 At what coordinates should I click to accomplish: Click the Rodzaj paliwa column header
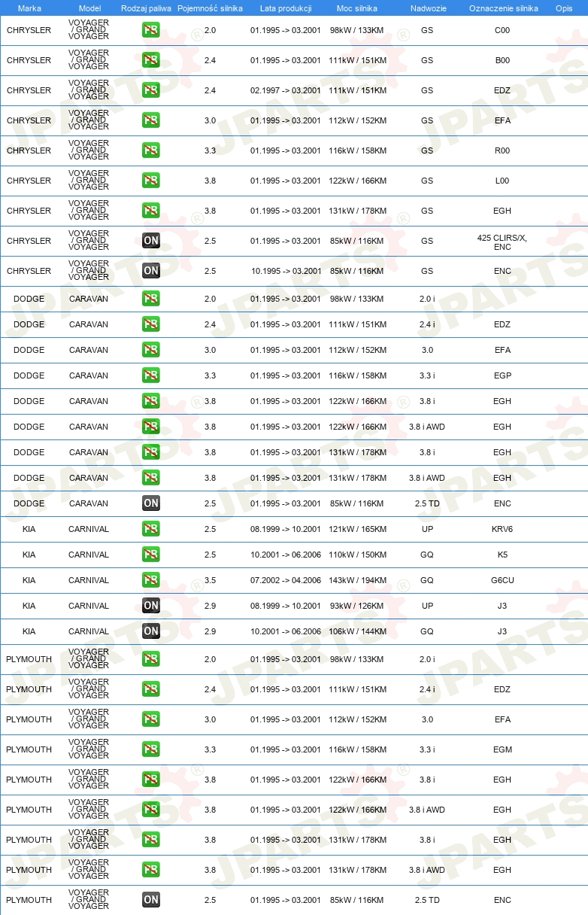(x=146, y=8)
